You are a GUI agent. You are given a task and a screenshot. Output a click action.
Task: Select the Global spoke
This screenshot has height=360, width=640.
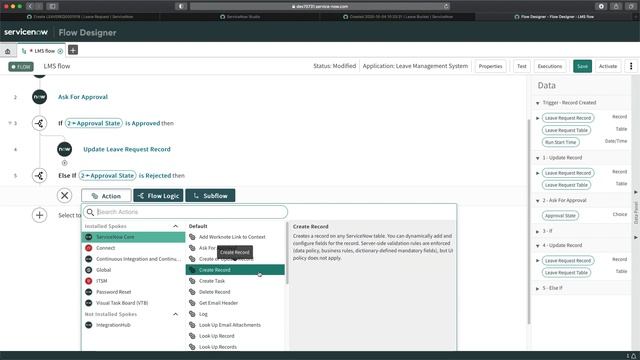point(133,270)
